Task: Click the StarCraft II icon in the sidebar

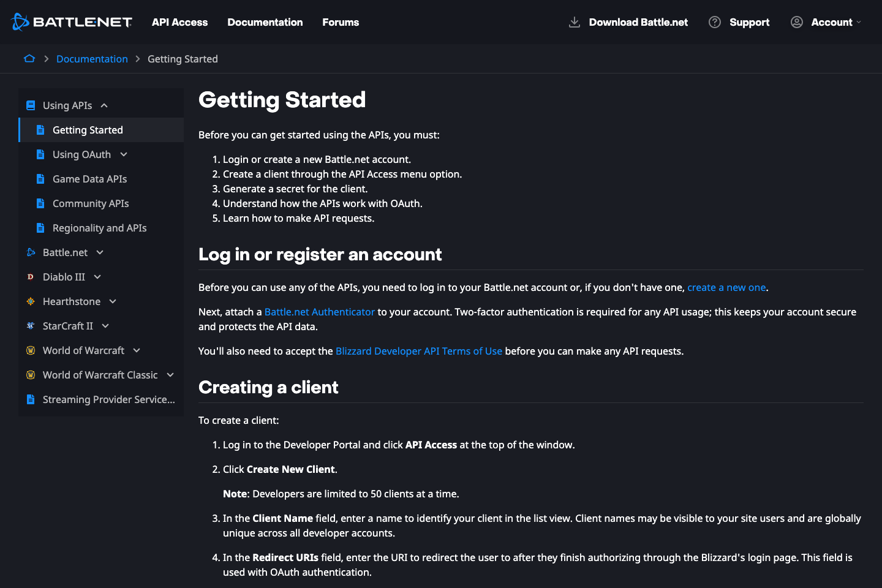Action: point(31,326)
